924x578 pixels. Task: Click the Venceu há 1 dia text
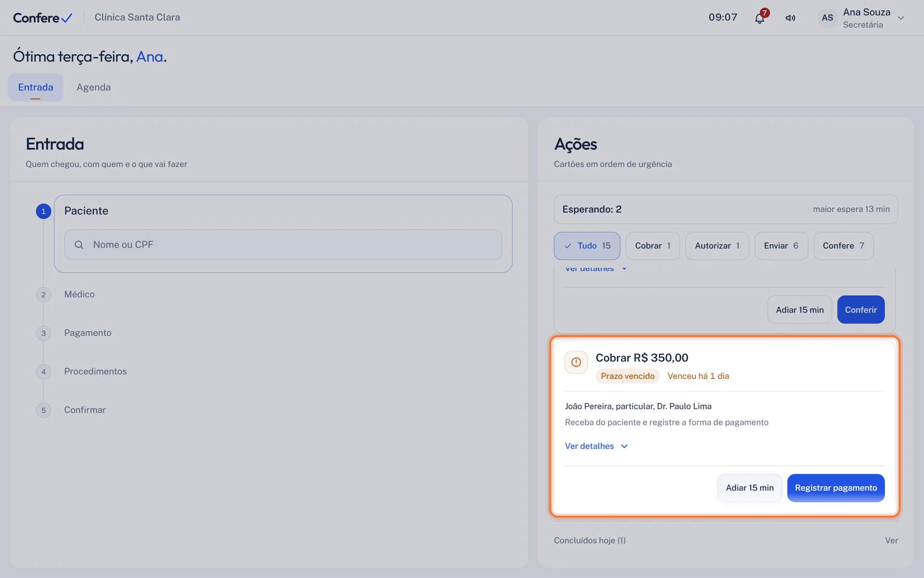(x=698, y=376)
